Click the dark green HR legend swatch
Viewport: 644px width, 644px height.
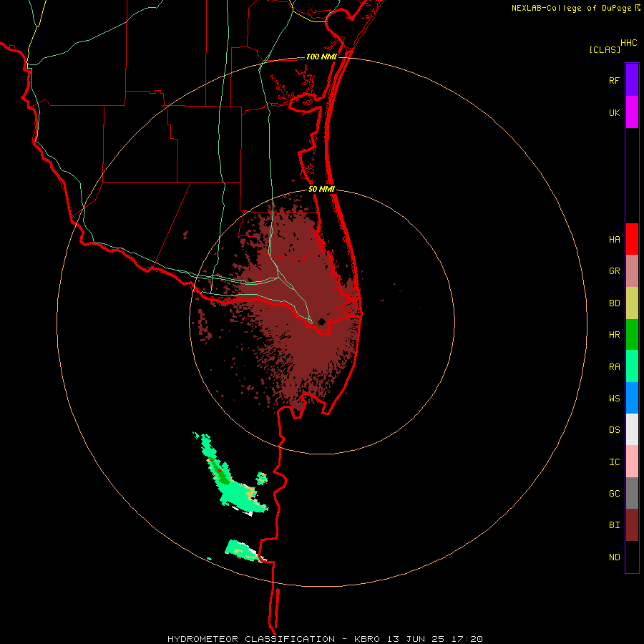click(x=632, y=335)
